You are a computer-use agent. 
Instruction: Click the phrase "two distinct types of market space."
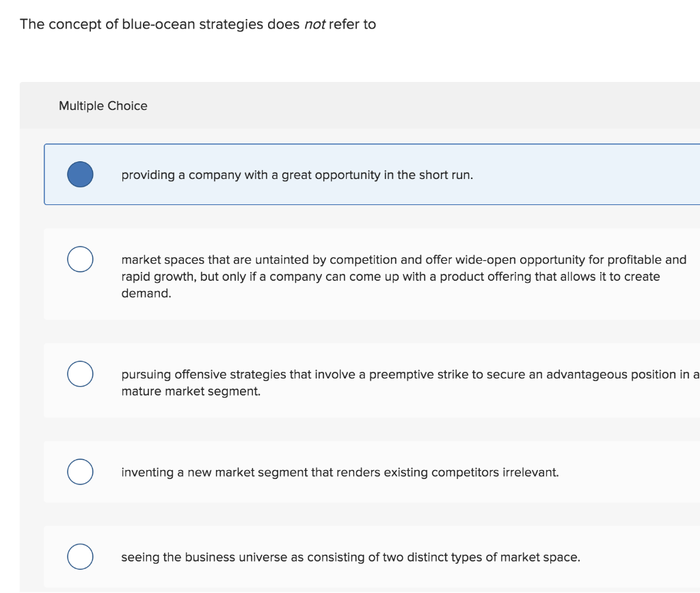[x=481, y=557]
